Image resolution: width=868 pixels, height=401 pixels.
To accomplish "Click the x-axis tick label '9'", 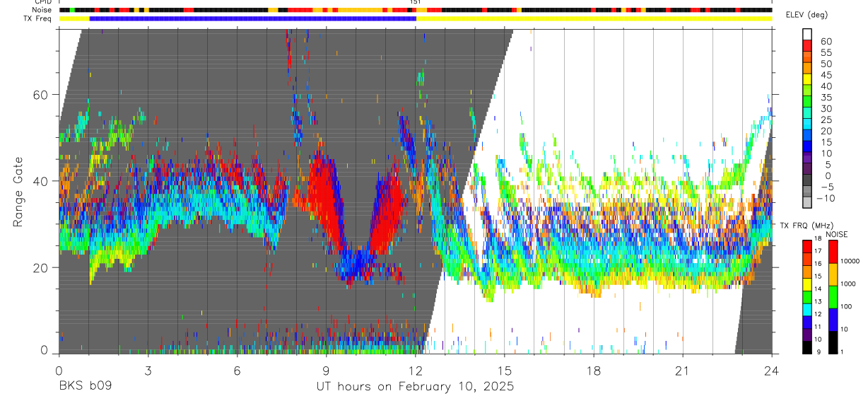I will click(x=326, y=371).
